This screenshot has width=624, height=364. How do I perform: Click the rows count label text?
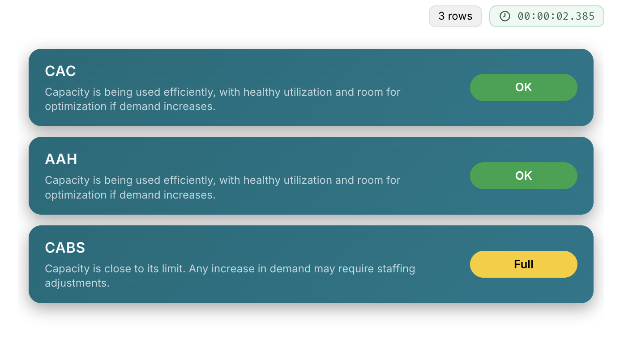[455, 16]
